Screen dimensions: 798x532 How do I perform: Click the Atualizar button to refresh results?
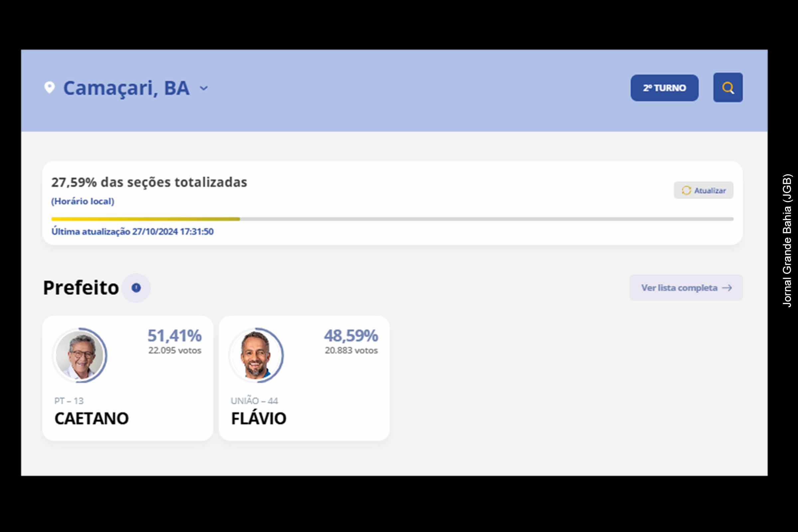coord(703,190)
